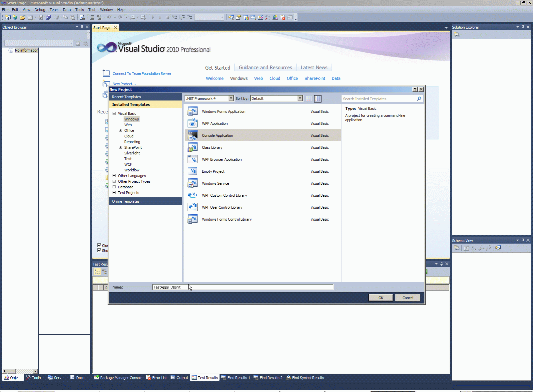The width and height of the screenshot is (533, 392).
Task: Click the project Name input field
Action: [x=243, y=287]
